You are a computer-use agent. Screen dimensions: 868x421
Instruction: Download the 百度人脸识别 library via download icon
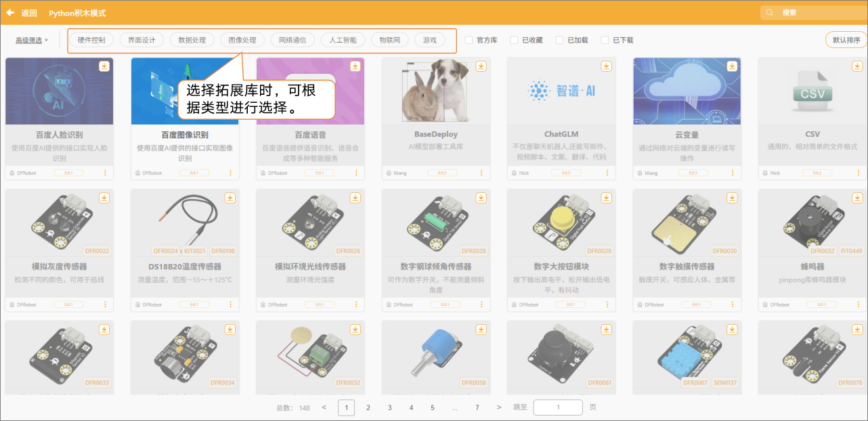(104, 66)
